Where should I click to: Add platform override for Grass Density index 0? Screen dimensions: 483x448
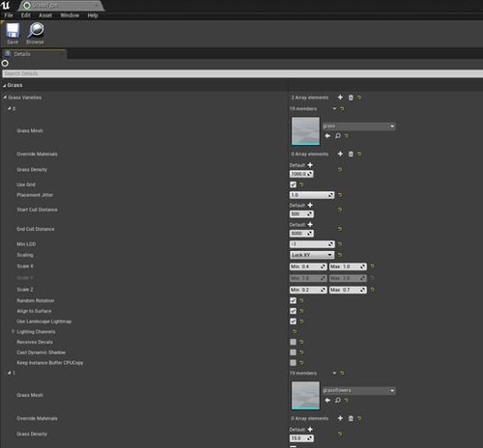310,165
